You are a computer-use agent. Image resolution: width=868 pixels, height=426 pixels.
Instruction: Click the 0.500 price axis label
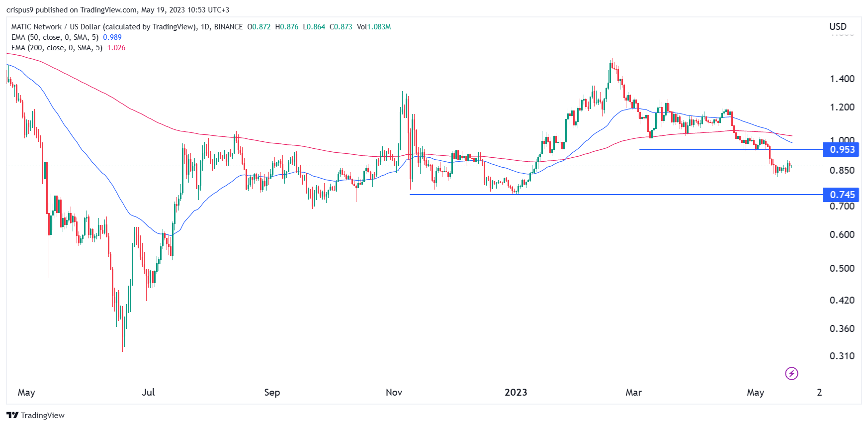pyautogui.click(x=842, y=268)
